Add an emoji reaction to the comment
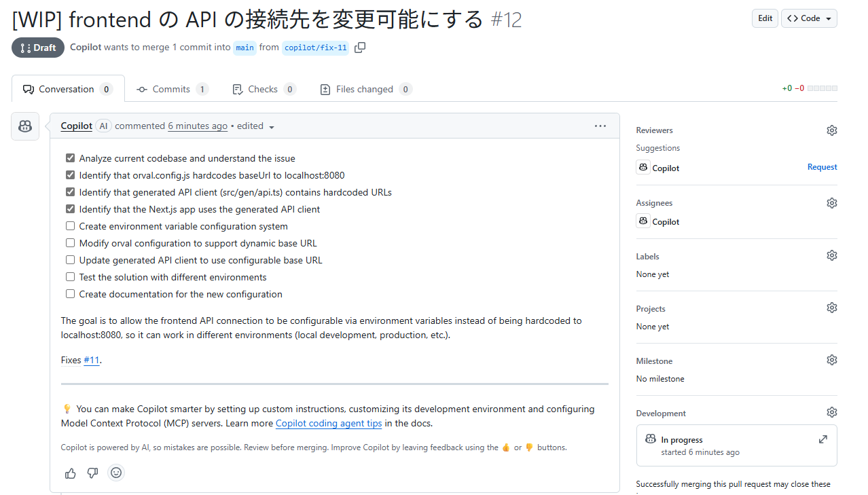 [116, 473]
